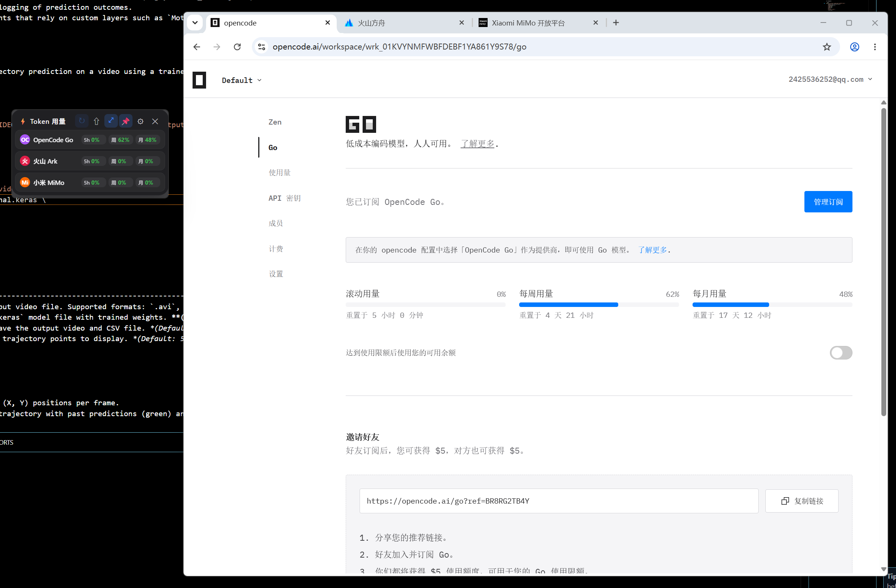Click the browser forward arrow

[x=217, y=47]
